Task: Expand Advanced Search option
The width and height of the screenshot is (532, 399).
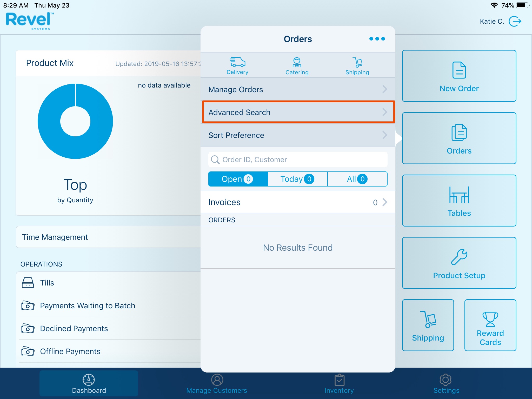Action: click(298, 112)
